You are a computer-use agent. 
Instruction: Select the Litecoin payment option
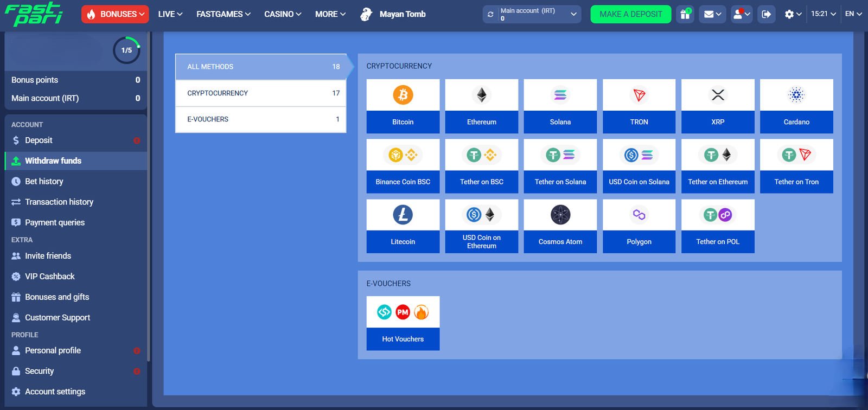[403, 226]
